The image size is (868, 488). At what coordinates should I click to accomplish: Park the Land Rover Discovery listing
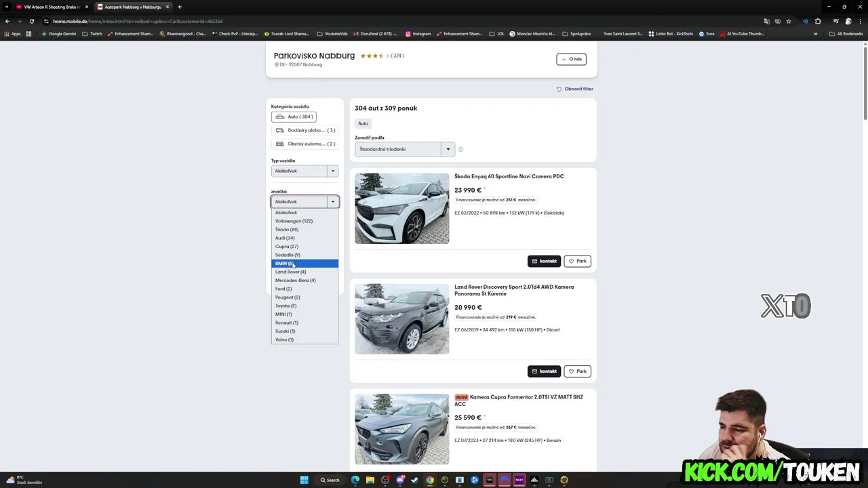577,371
